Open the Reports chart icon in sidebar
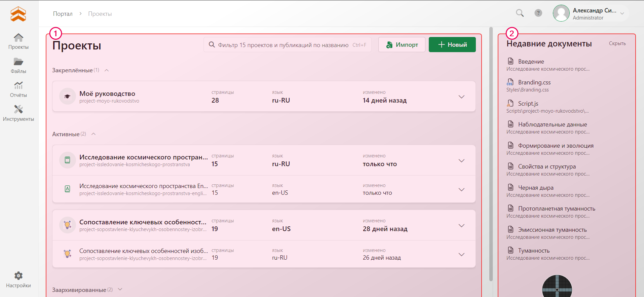 coord(18,86)
